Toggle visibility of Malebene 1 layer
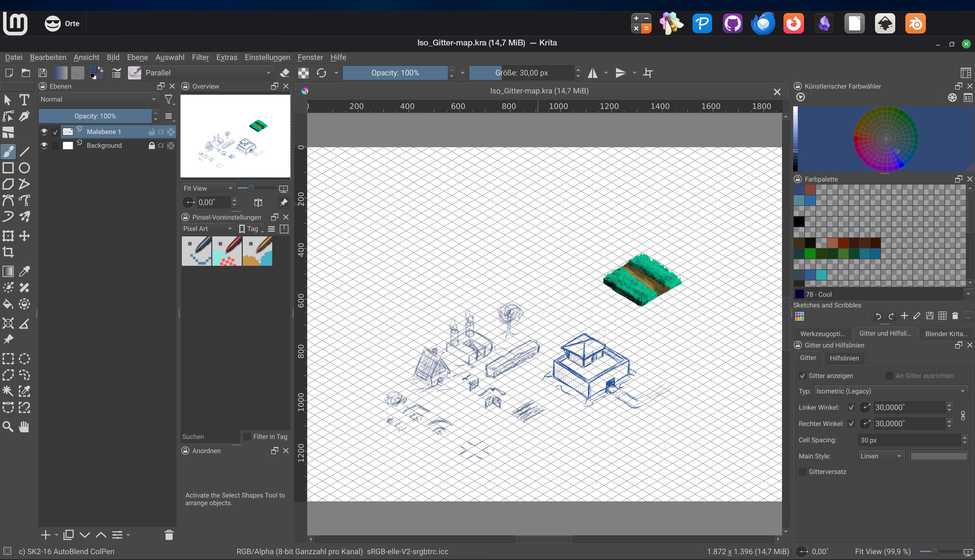This screenshot has height=560, width=975. [44, 132]
